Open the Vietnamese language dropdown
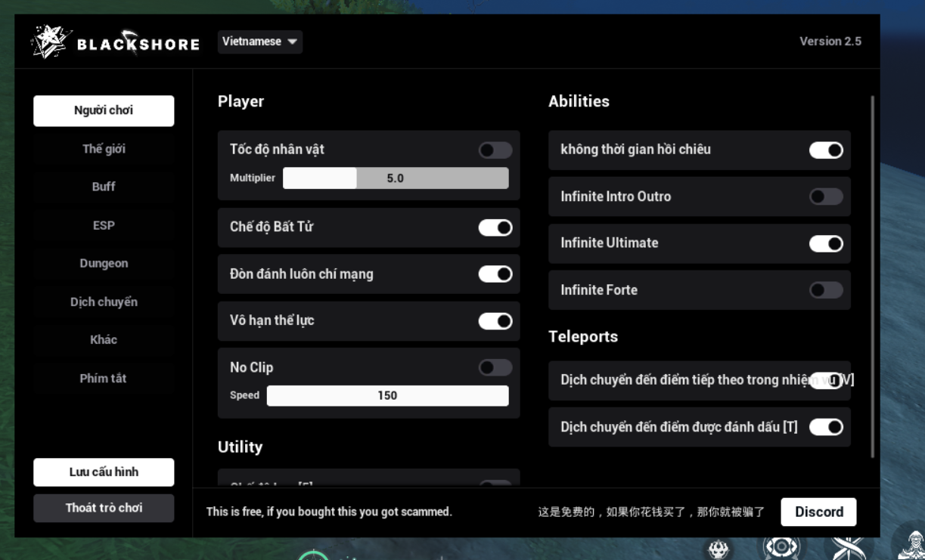Image resolution: width=925 pixels, height=560 pixels. coord(259,42)
